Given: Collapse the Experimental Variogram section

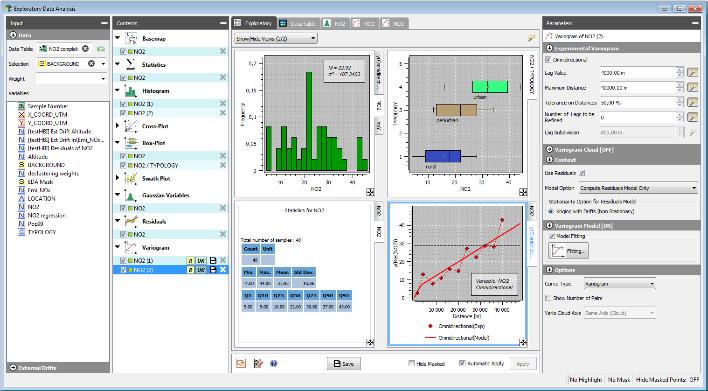Looking at the screenshot, I should [x=550, y=48].
